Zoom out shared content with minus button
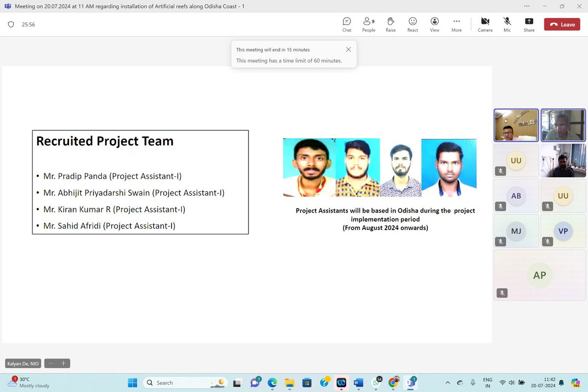 tap(51, 364)
